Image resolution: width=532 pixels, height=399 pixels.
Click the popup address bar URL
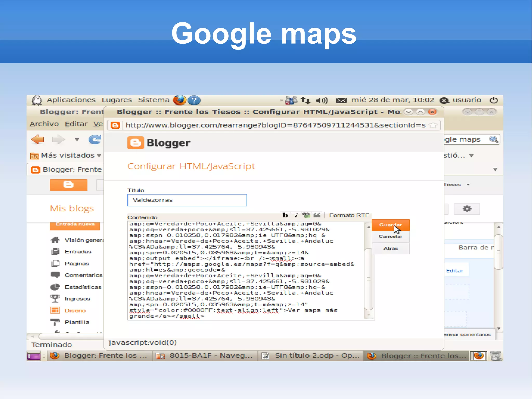coord(275,125)
